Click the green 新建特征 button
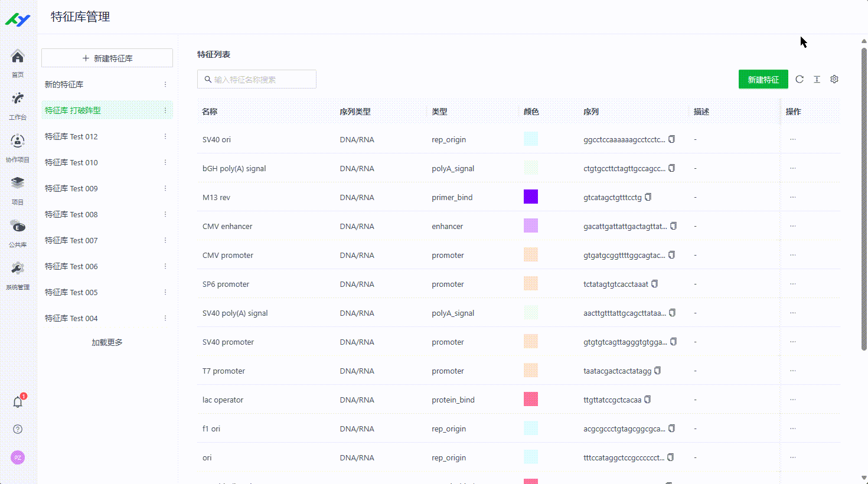868x484 pixels. 763,79
